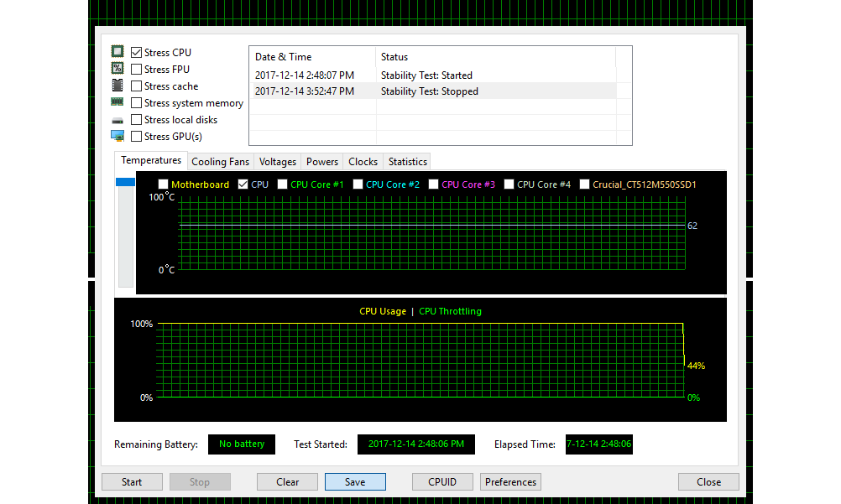
Task: Click the GPU monitor icon
Action: (118, 136)
